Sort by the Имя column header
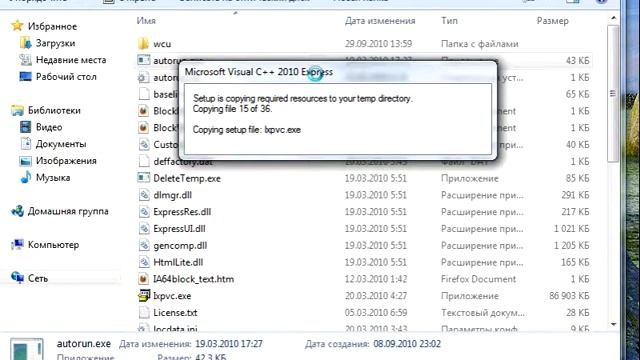Screen dimensions: 640x360 click(146, 20)
